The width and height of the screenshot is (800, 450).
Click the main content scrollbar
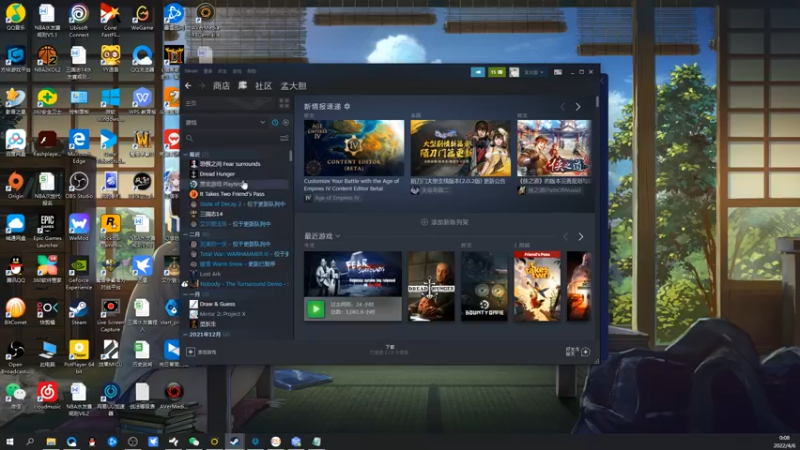pyautogui.click(x=597, y=102)
